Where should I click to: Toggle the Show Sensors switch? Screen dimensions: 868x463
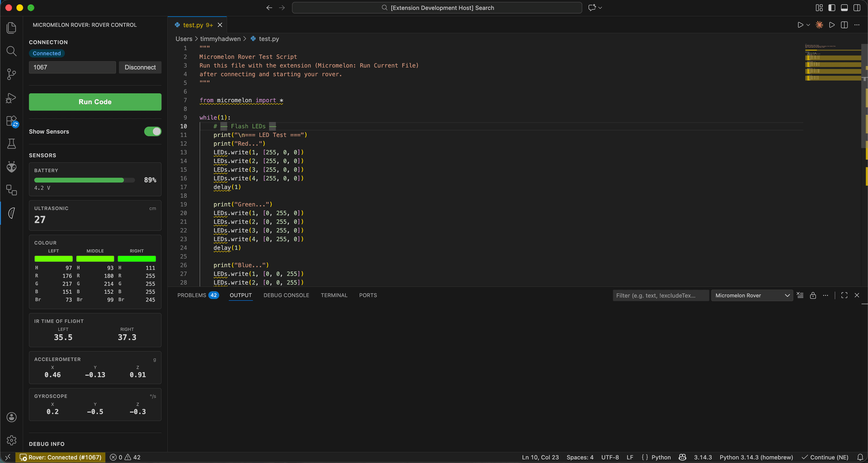[153, 132]
